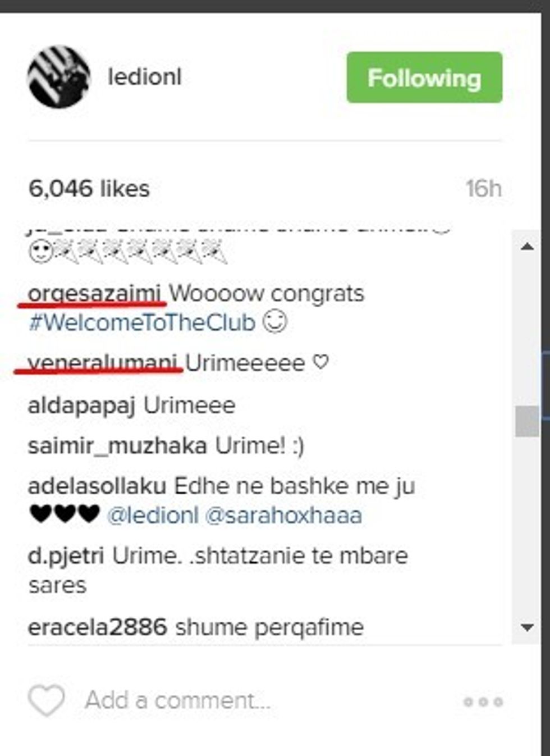
Task: Open the three-dot more options menu
Action: [x=483, y=702]
